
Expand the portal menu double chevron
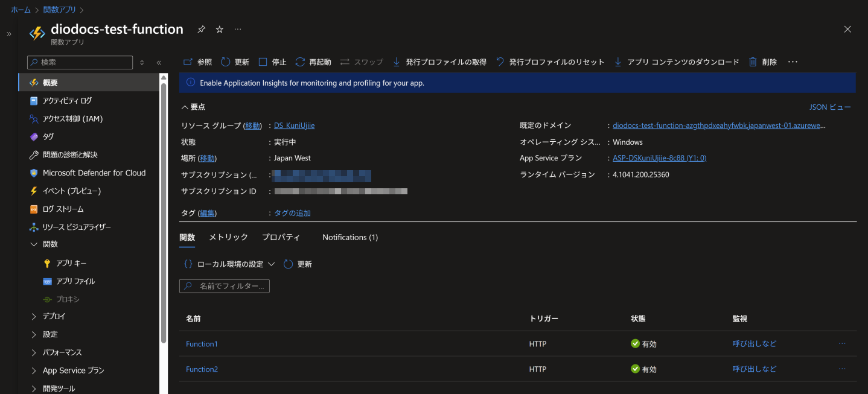point(9,34)
